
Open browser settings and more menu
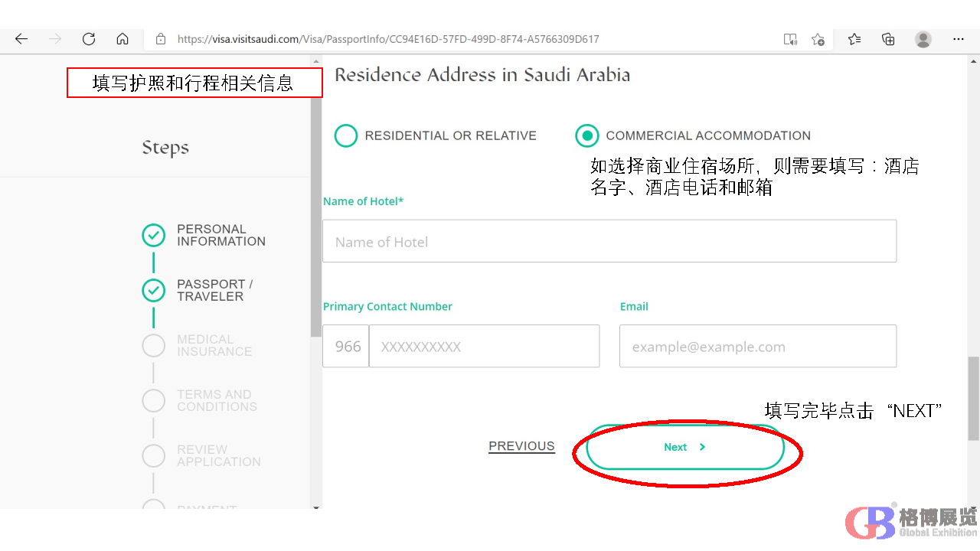[x=959, y=39]
